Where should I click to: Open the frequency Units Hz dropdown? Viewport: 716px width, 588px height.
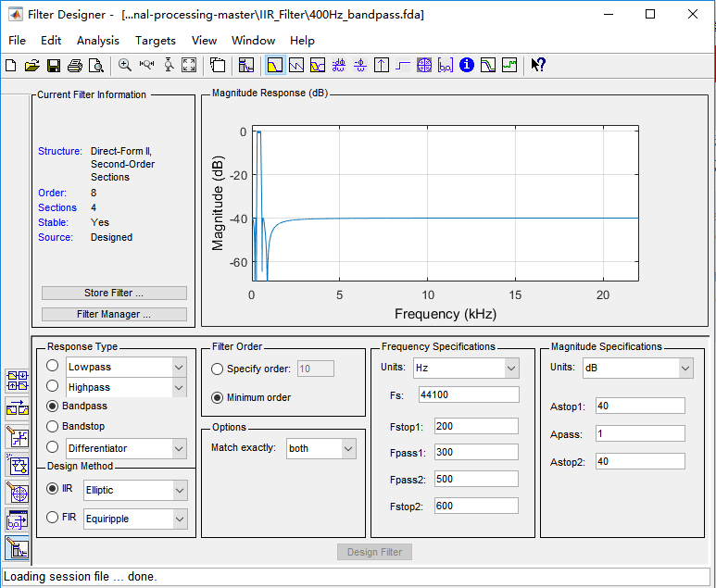point(511,369)
